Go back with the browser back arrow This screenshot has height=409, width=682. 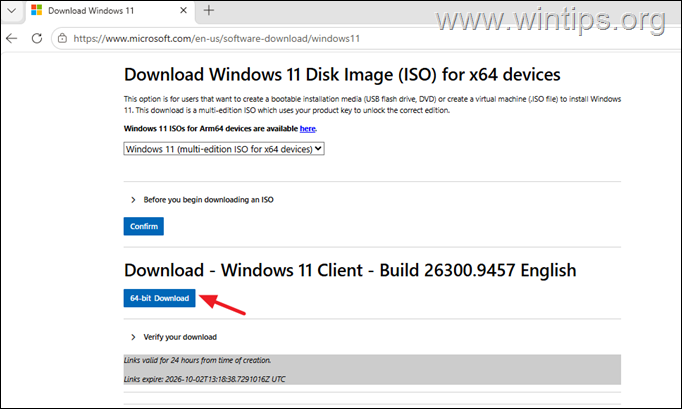(12, 38)
